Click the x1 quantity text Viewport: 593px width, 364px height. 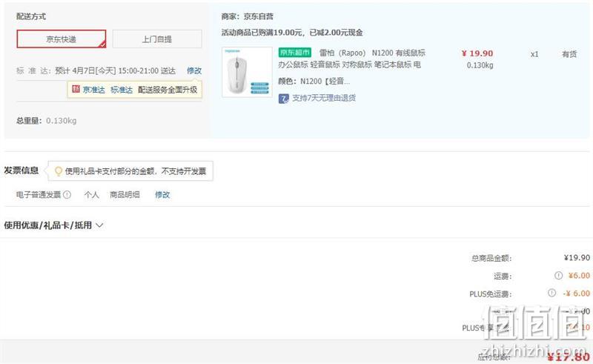pyautogui.click(x=534, y=54)
